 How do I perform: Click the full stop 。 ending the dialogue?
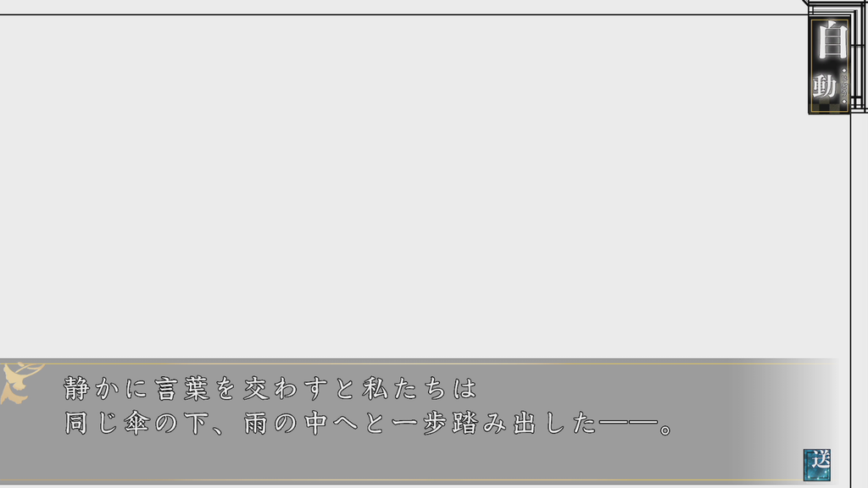(666, 430)
